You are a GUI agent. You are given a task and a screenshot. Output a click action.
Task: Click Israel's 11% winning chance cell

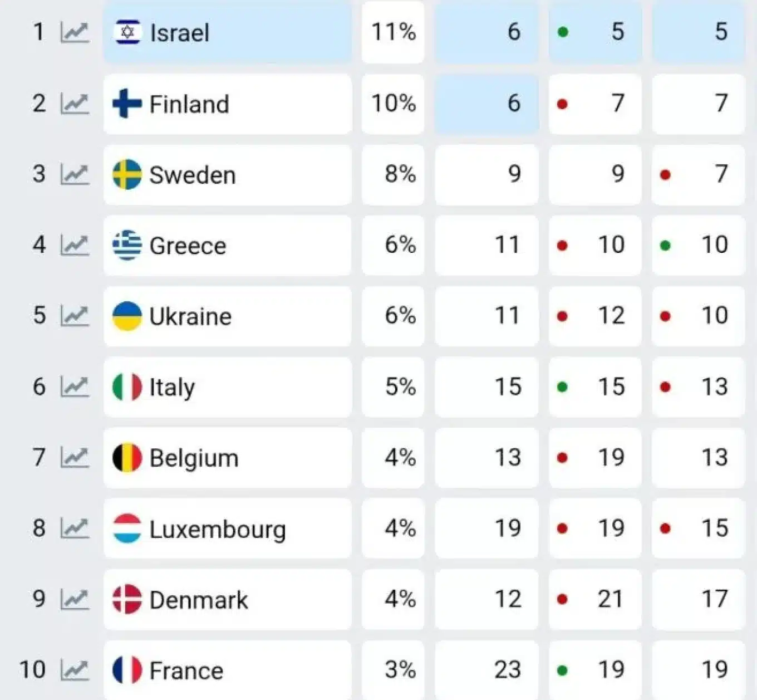coord(393,32)
